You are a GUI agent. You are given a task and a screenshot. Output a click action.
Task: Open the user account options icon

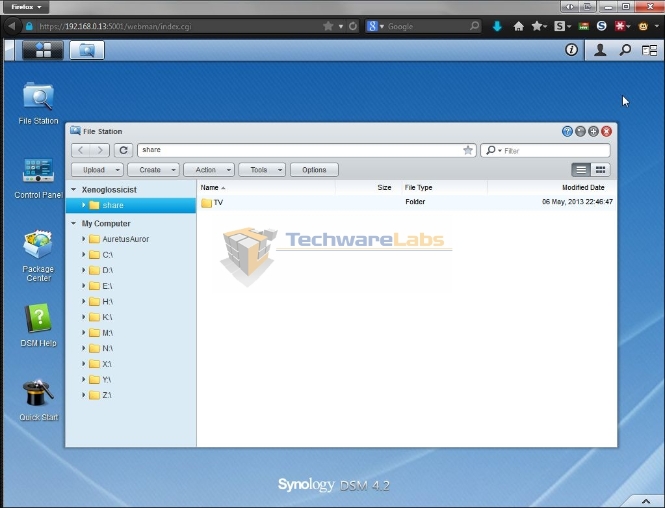600,50
